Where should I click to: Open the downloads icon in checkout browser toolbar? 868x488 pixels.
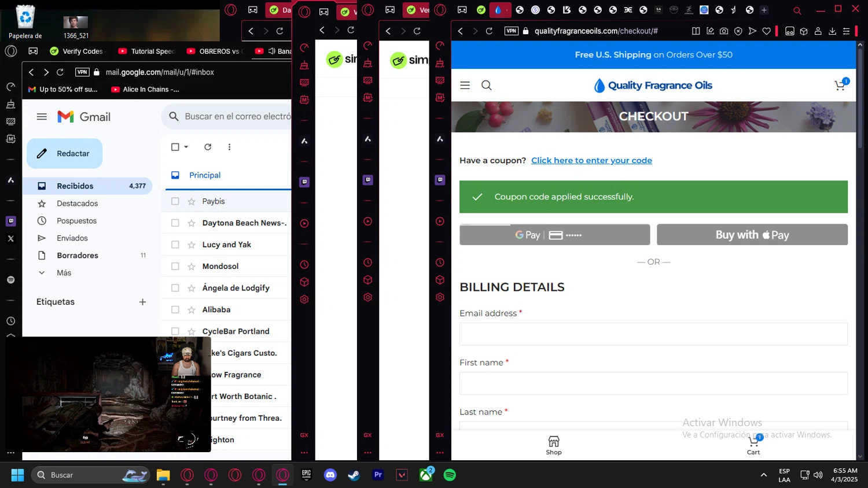pyautogui.click(x=832, y=31)
